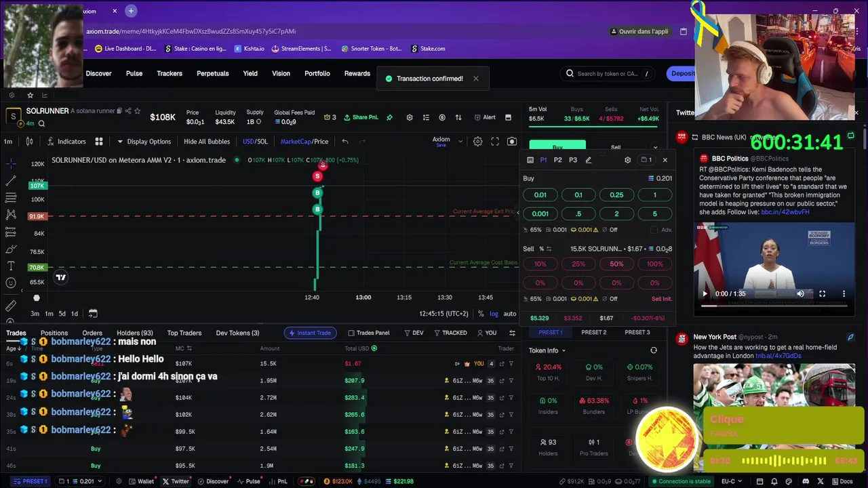868x488 pixels.
Task: Toggle the TRACKED trades filter
Action: pos(450,333)
